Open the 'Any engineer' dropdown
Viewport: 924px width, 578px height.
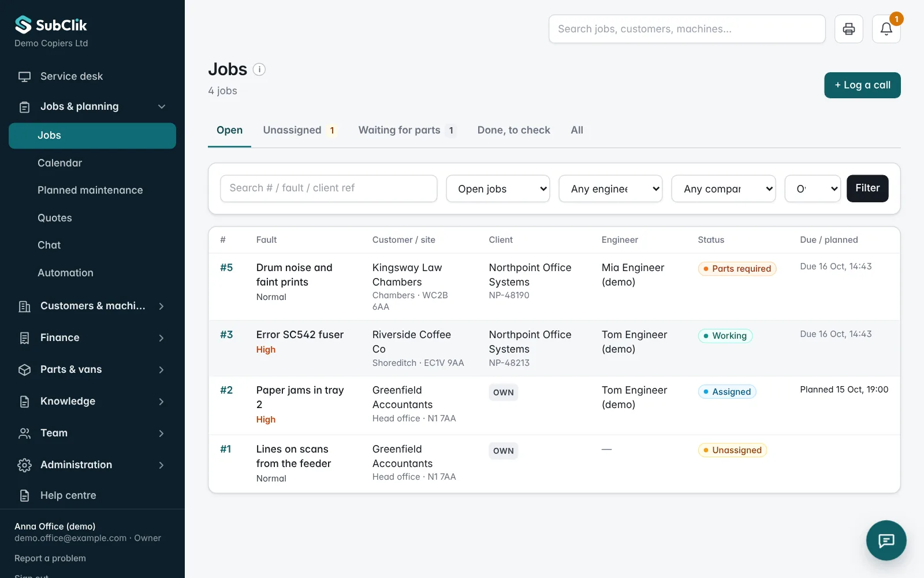(610, 188)
